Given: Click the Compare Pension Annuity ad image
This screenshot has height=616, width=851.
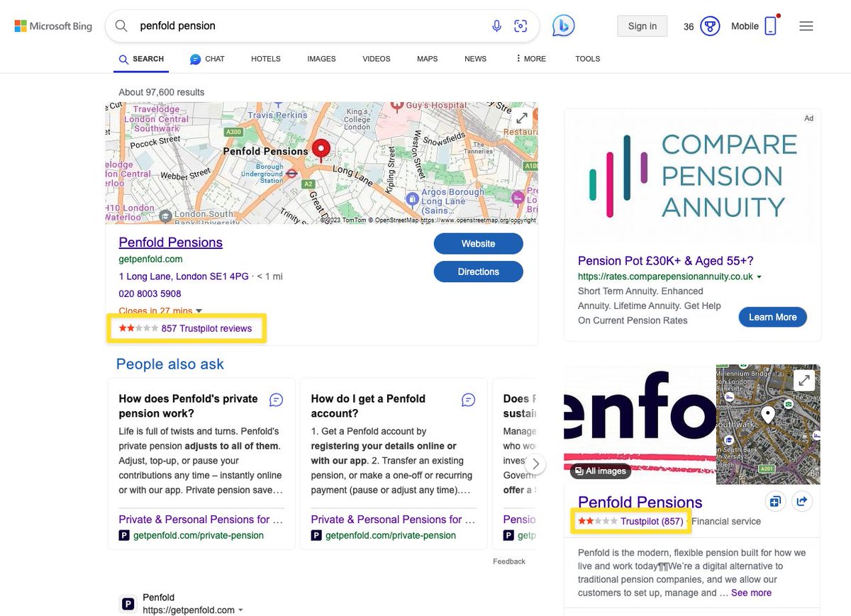Looking at the screenshot, I should coord(693,176).
